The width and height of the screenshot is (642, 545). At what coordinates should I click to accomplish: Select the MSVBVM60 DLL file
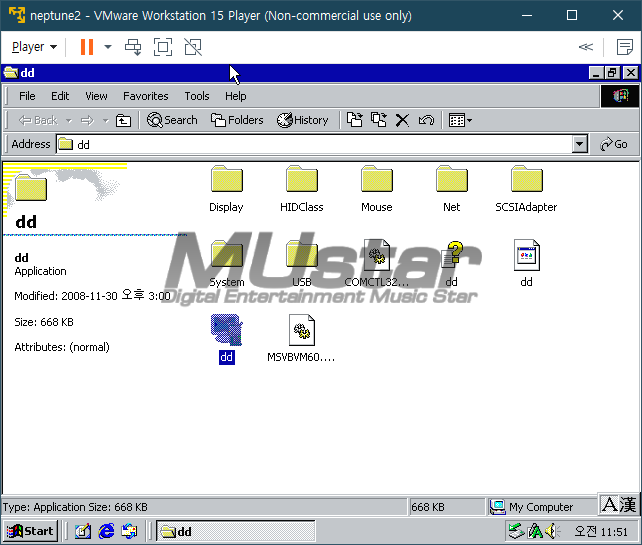point(302,339)
